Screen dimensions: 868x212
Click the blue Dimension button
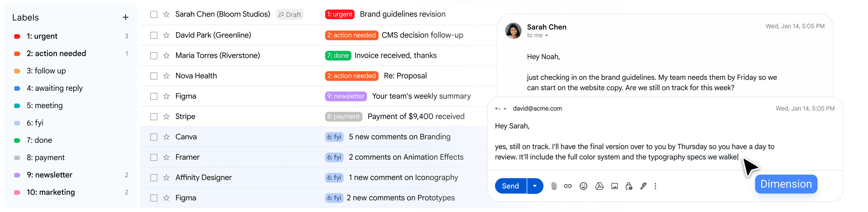786,184
